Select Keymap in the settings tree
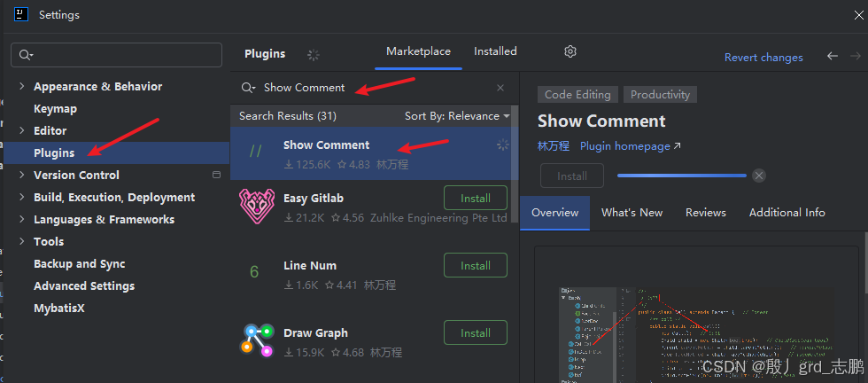Image resolution: width=868 pixels, height=383 pixels. pyautogui.click(x=55, y=109)
